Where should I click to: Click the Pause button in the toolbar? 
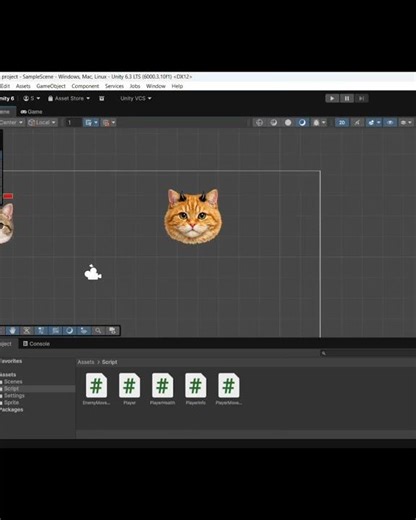347,98
